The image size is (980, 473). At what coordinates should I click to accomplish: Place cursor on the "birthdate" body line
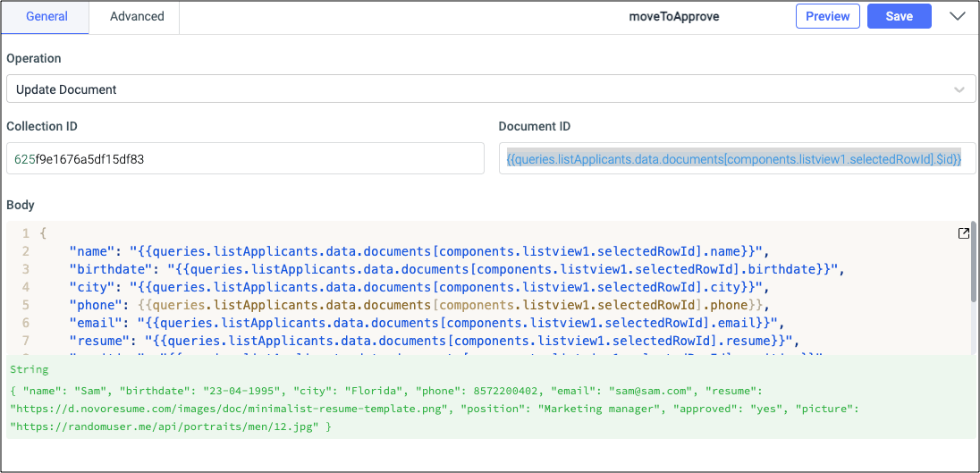pos(456,269)
